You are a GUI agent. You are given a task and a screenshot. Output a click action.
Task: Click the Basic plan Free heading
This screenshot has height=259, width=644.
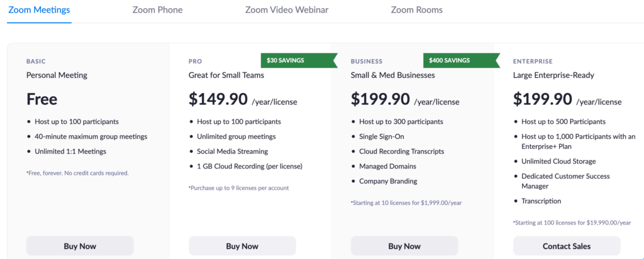tap(42, 99)
